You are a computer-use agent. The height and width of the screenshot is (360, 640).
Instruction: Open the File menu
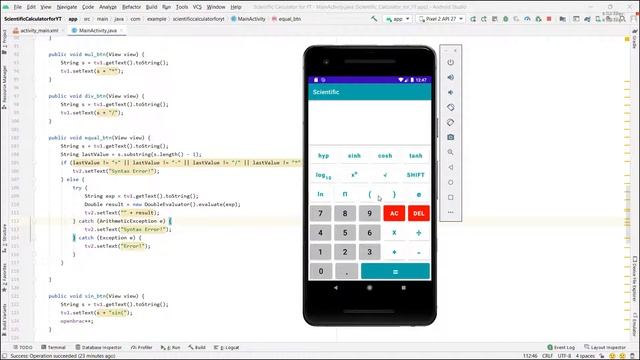[x=18, y=7]
